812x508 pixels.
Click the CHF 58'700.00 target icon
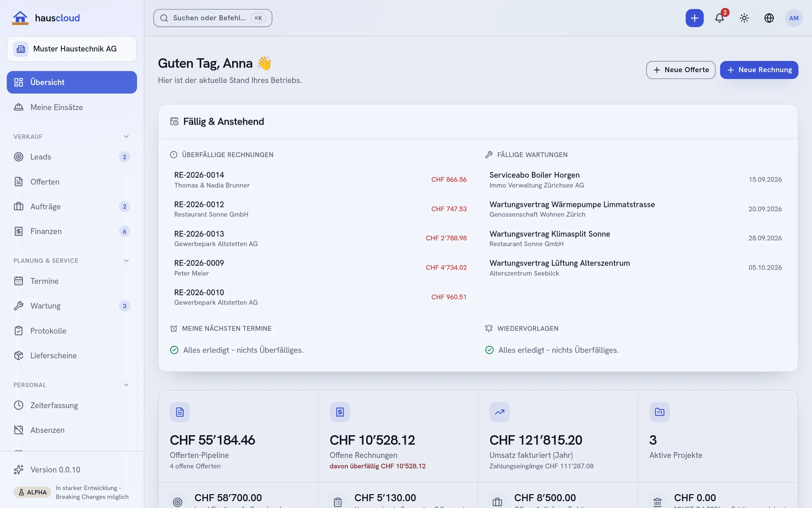point(178,502)
